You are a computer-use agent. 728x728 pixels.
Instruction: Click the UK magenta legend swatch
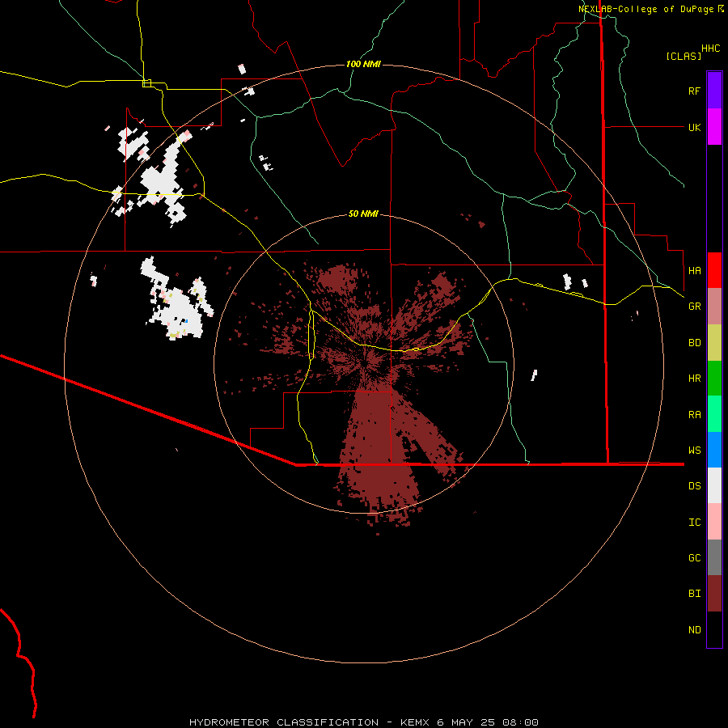point(714,127)
